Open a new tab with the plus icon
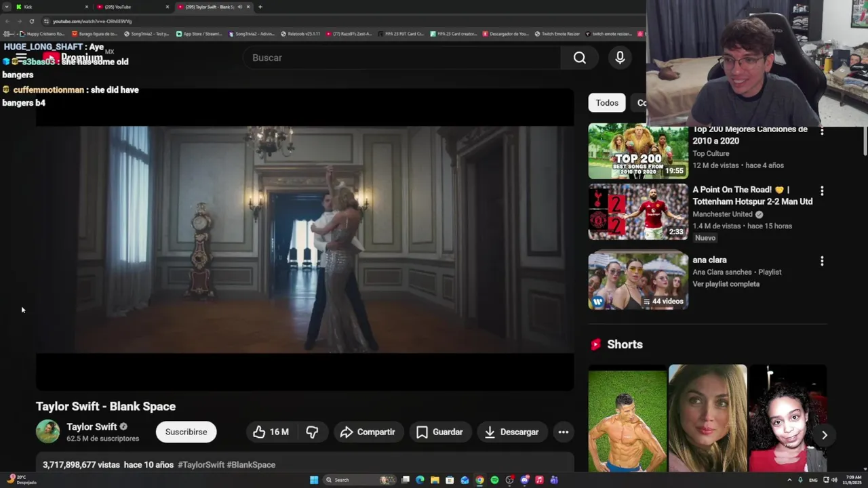The width and height of the screenshot is (868, 488). click(260, 7)
